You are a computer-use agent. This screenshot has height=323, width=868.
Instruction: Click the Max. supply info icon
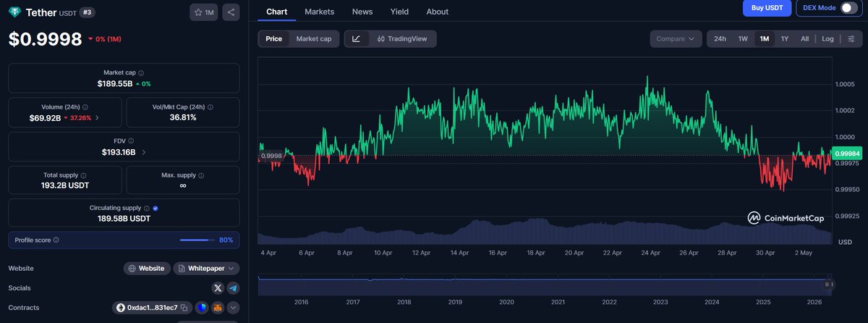pos(202,175)
